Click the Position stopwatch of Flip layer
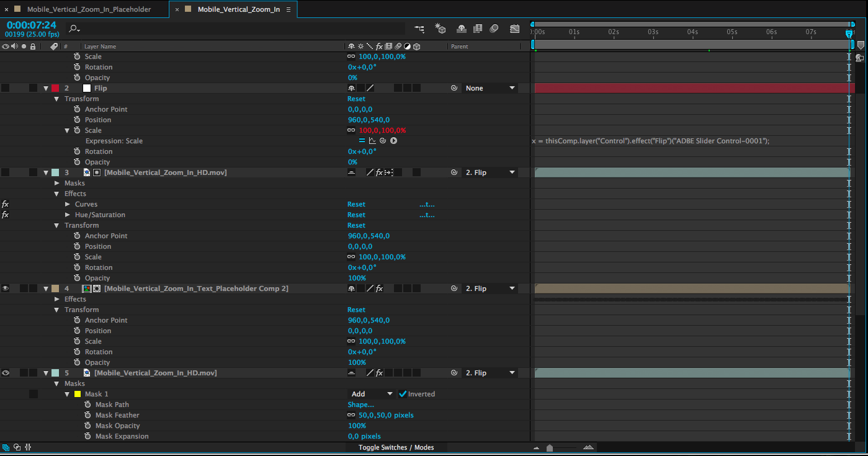This screenshot has height=456, width=868. [x=77, y=120]
